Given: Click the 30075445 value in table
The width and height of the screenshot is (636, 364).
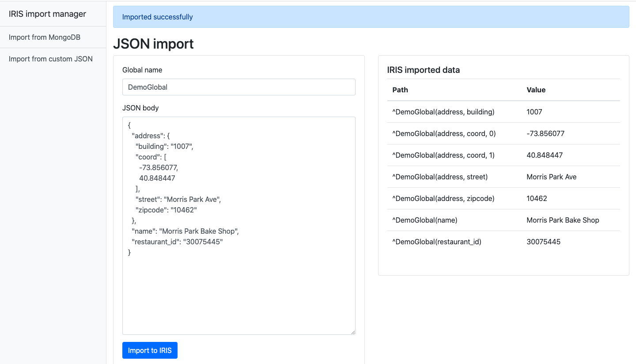Looking at the screenshot, I should tap(543, 242).
